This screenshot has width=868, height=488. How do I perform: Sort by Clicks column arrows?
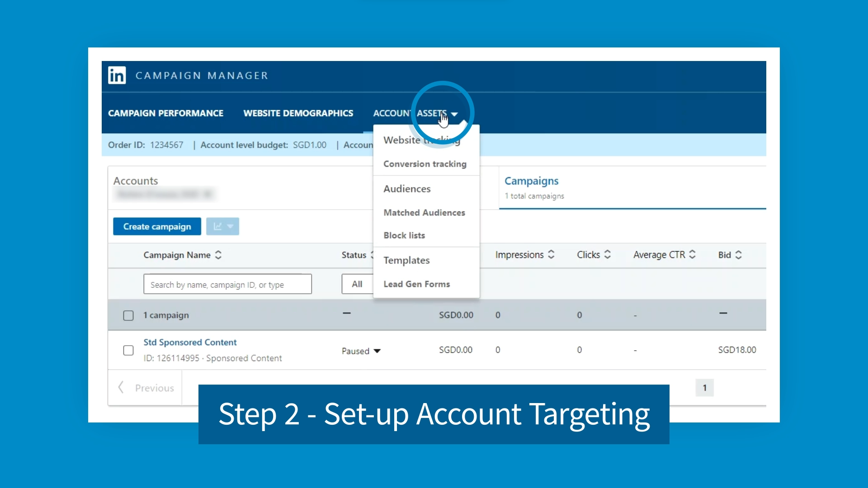[x=608, y=254]
